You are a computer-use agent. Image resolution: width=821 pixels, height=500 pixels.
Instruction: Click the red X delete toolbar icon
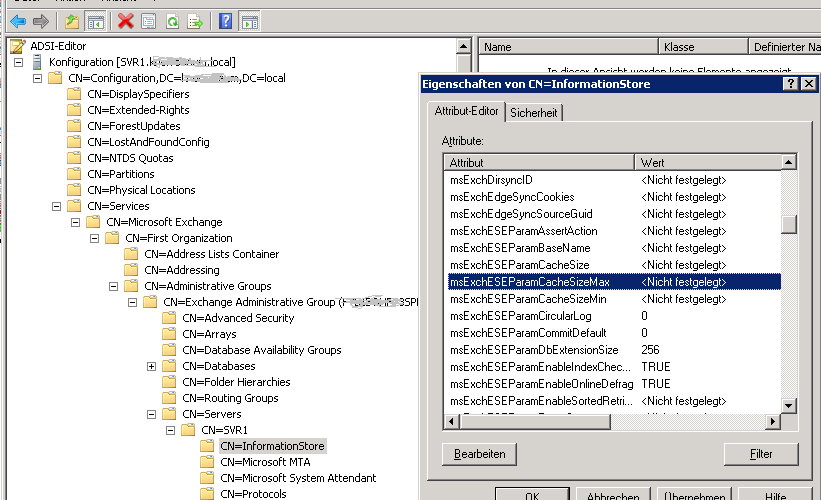pos(126,21)
